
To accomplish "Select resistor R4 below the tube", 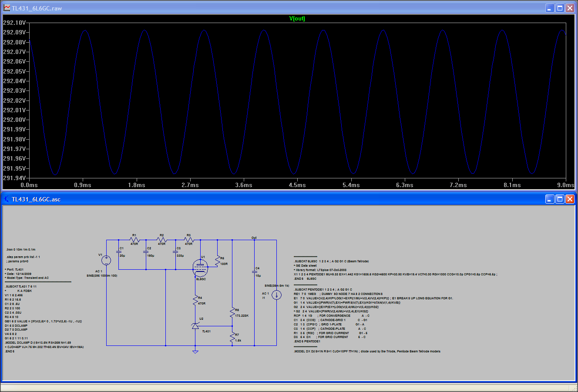I will (195, 300).
